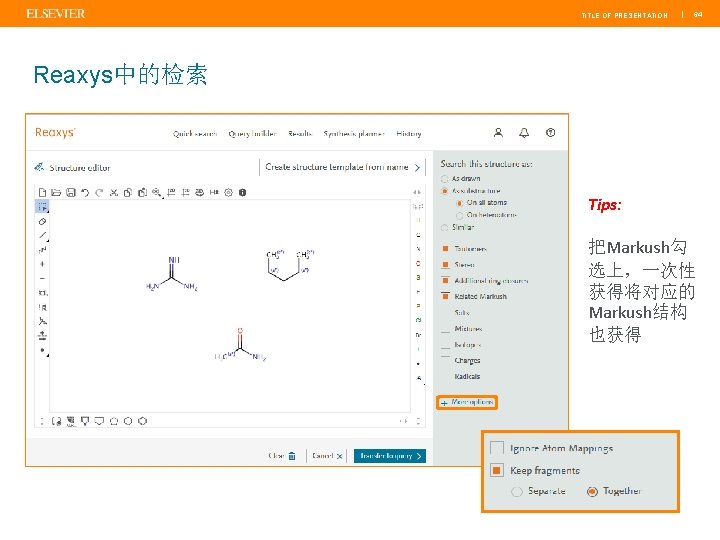
Task: Select the 'Separate' radio option
Action: [x=517, y=491]
